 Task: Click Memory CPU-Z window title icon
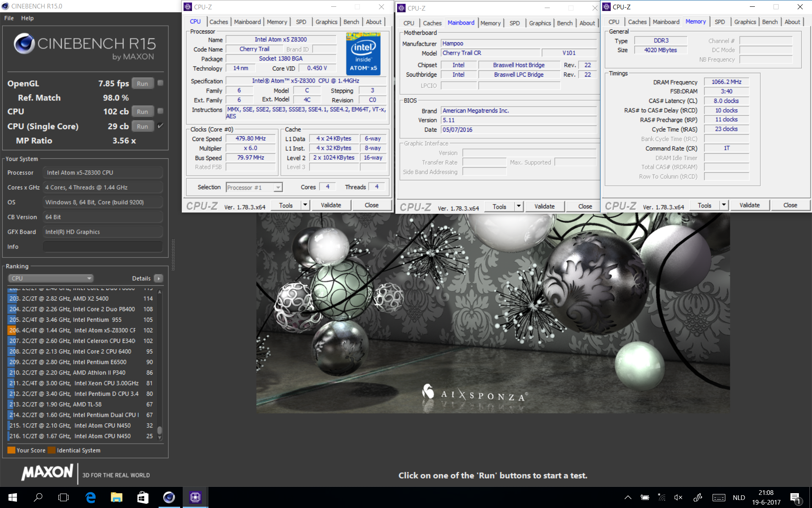point(606,7)
